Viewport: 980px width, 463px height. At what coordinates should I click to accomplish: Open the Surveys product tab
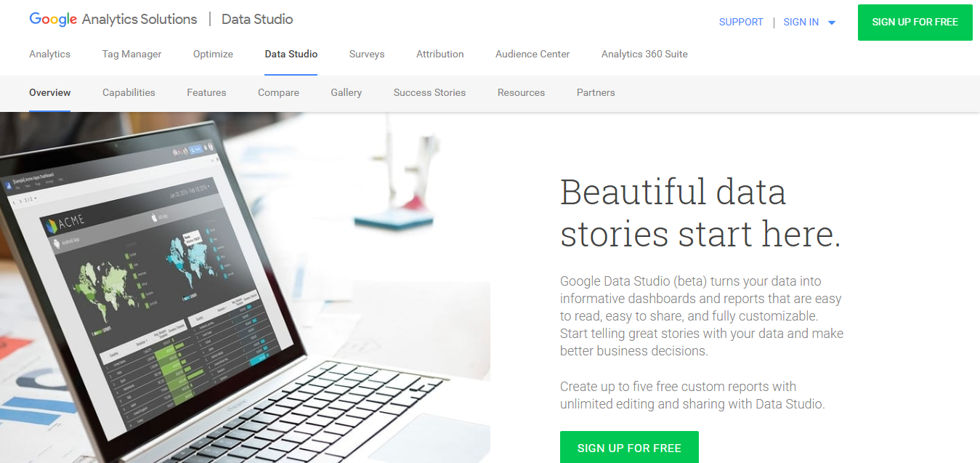pyautogui.click(x=367, y=54)
